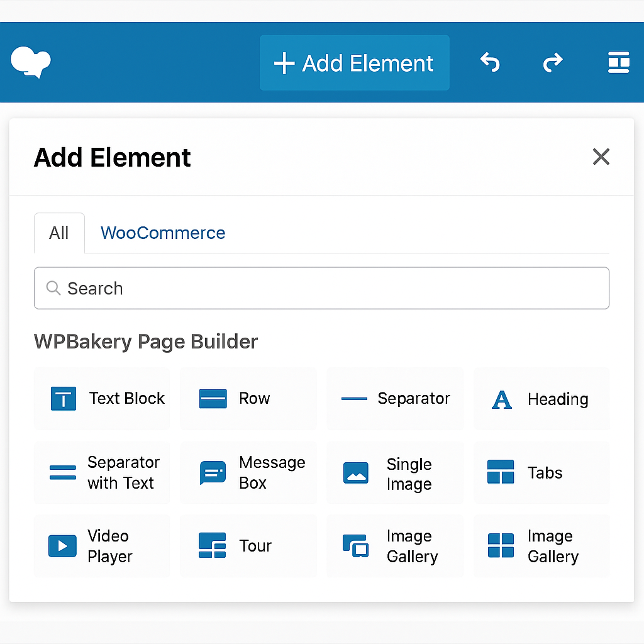Open the layout templates icon in toolbar
This screenshot has width=644, height=644.
coord(619,62)
